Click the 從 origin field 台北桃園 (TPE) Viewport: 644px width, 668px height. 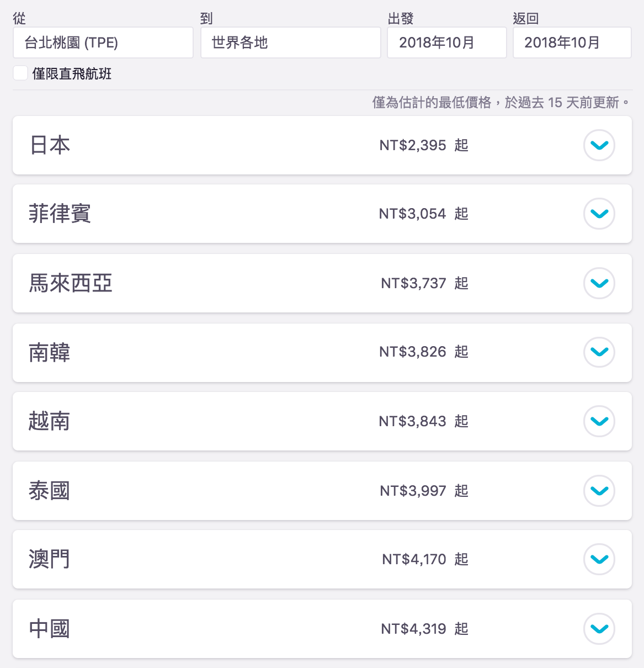(x=103, y=43)
